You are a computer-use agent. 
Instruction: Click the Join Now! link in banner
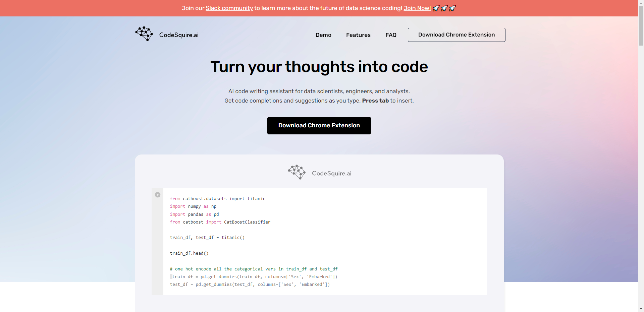[417, 8]
